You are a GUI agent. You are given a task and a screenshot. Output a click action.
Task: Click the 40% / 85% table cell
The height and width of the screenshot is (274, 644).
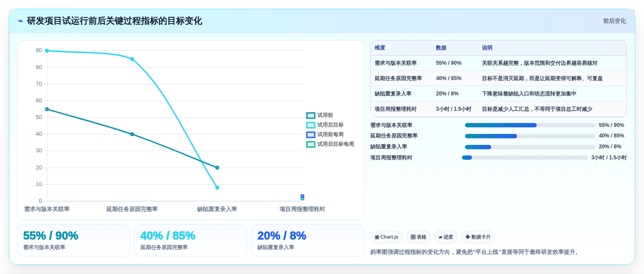click(455, 78)
